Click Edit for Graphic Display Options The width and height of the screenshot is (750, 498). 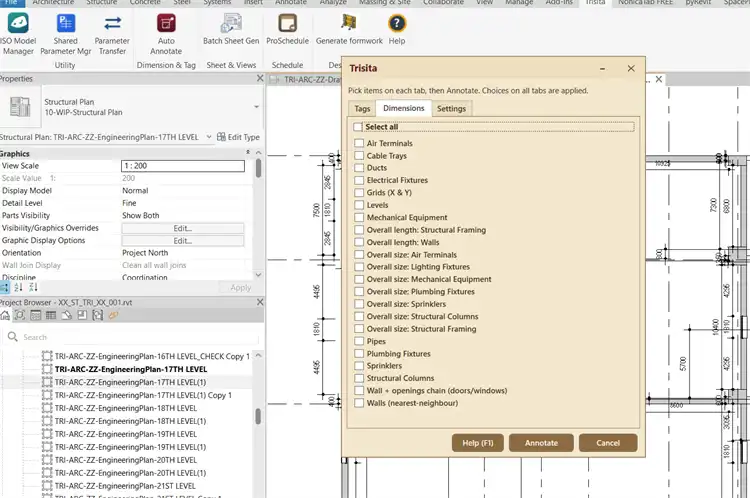click(x=183, y=241)
